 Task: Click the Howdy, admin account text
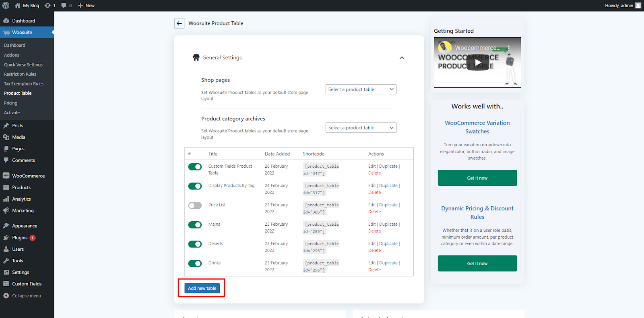point(619,6)
